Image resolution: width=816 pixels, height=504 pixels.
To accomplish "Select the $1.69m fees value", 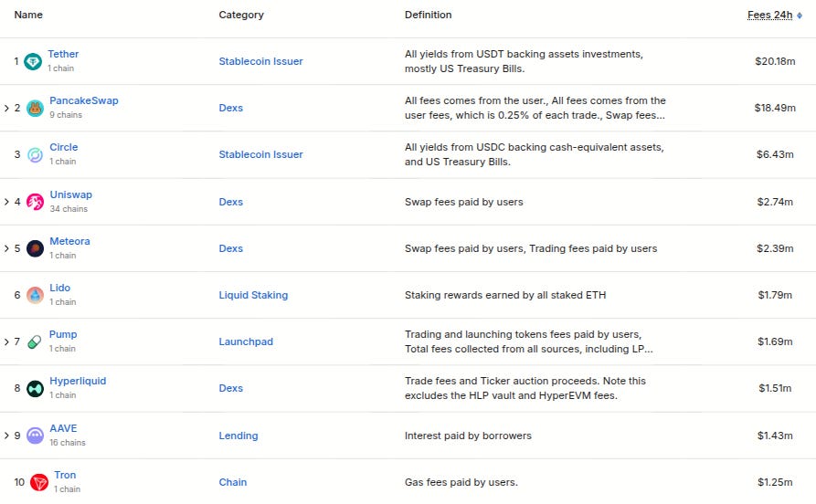I will point(775,341).
